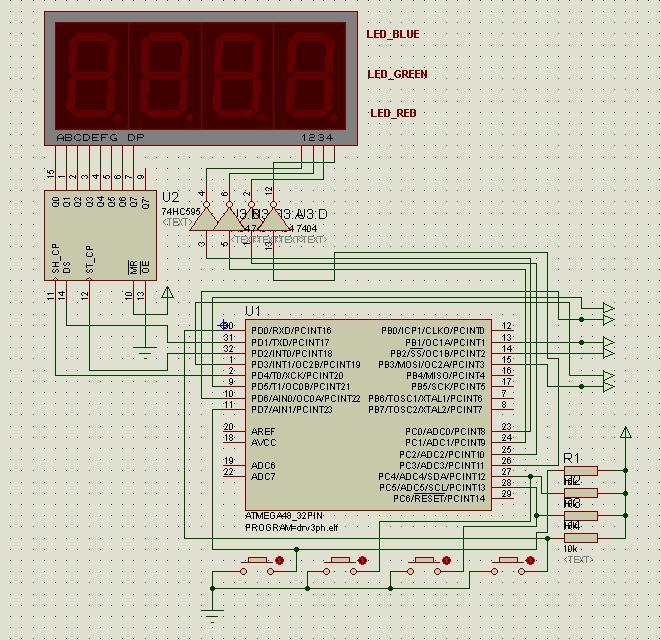The width and height of the screenshot is (661, 640).
Task: Click the PROGRAM=drv3ph.elf property text
Action: coord(291,527)
